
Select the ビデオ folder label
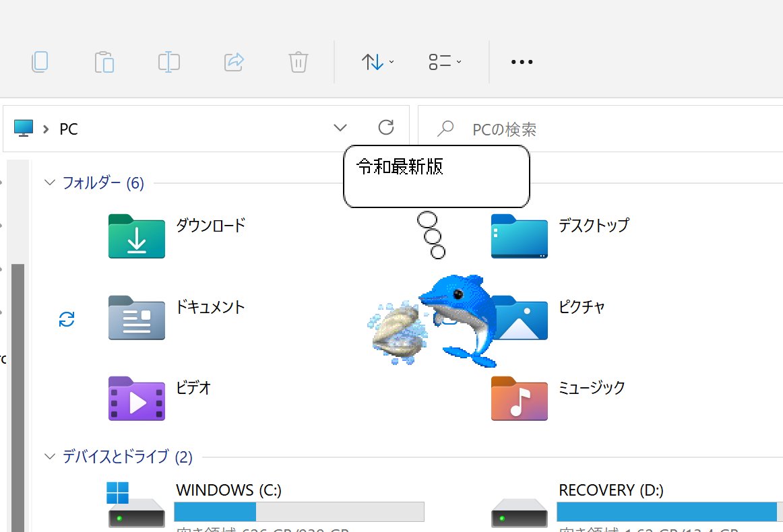193,388
